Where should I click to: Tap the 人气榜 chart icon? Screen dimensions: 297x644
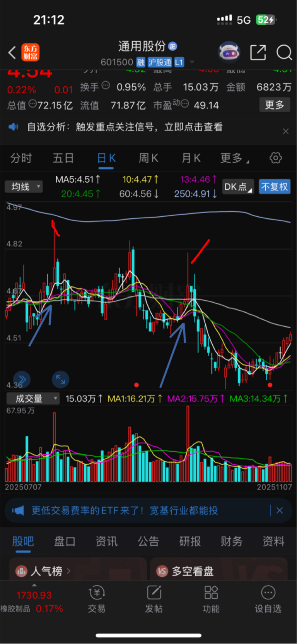coord(21,571)
